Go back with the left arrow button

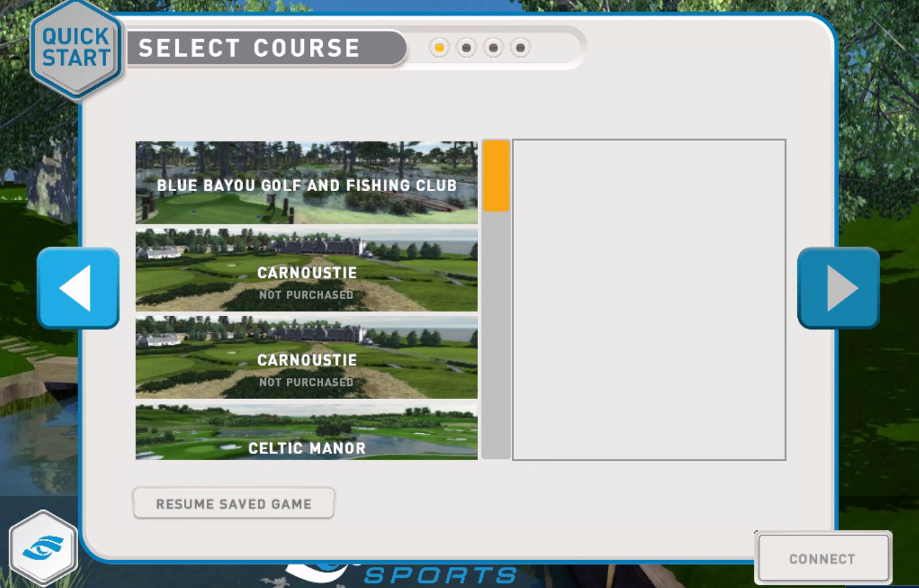click(78, 288)
